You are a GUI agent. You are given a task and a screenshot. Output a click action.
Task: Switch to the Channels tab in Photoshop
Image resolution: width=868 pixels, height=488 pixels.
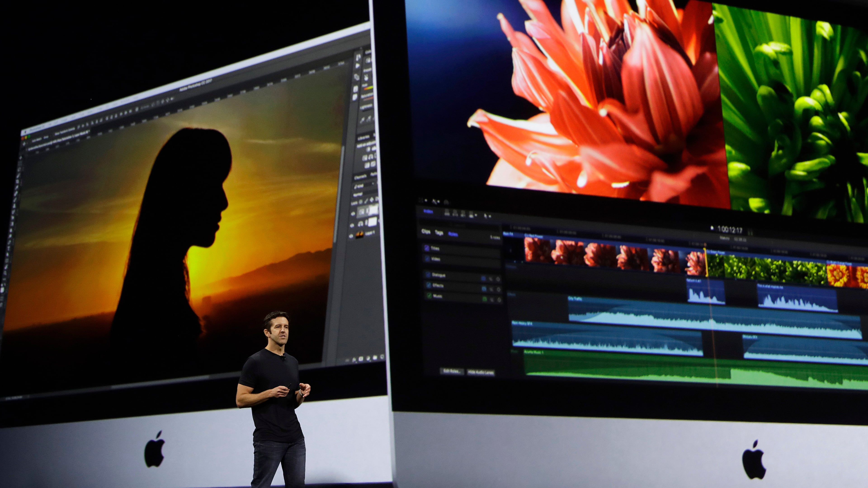coord(360,177)
